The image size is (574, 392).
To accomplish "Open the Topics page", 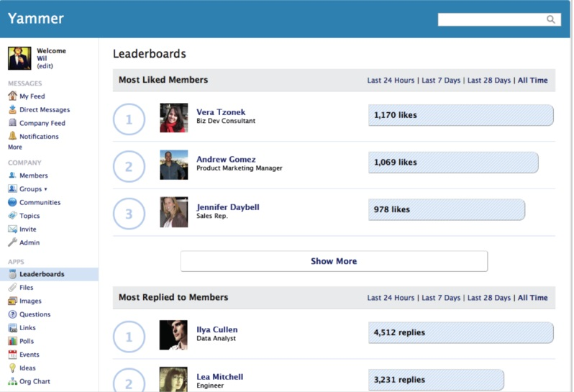I will click(29, 216).
